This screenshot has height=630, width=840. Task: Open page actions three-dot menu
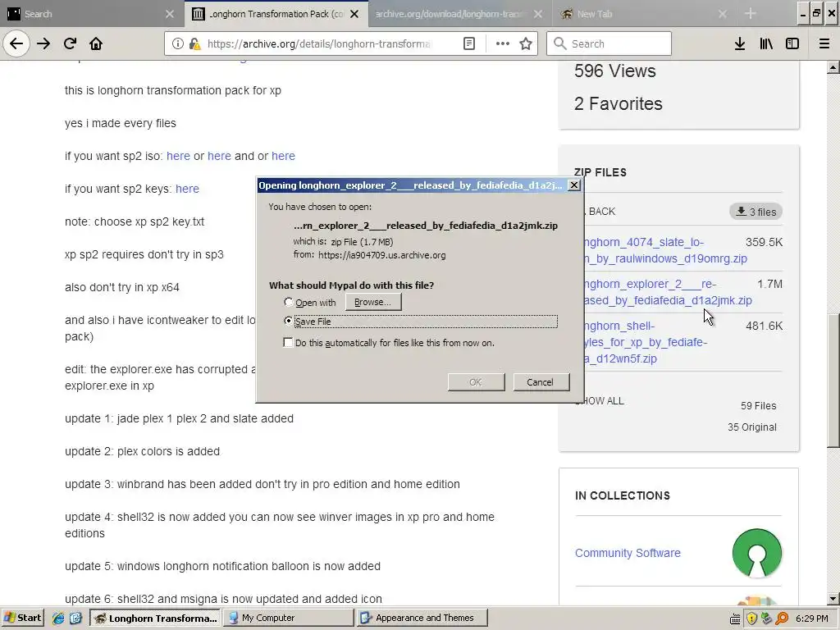[503, 43]
